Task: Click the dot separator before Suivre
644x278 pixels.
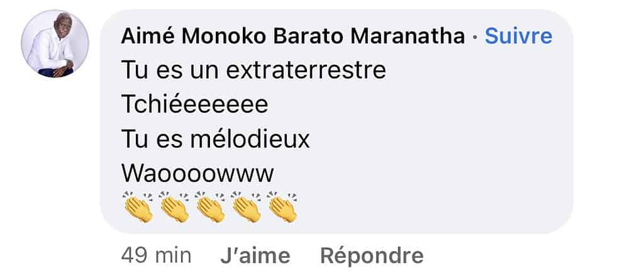Action: 475,37
